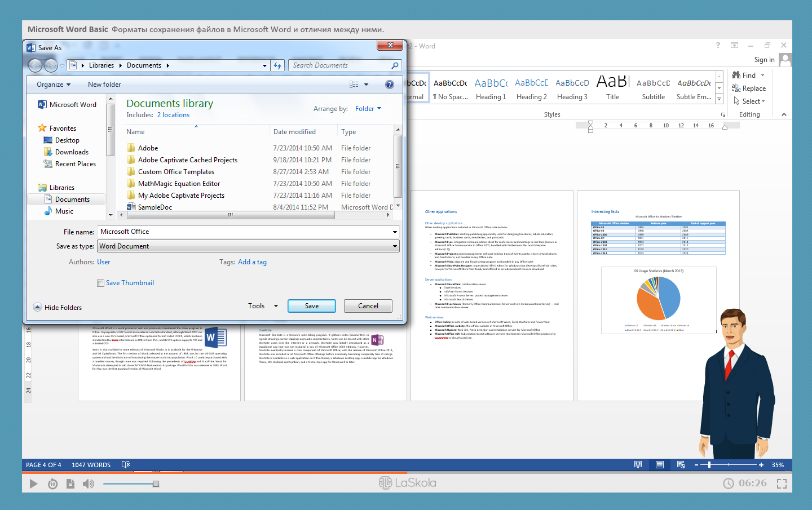Click the zoom in plus icon
The image size is (812, 510).
[x=761, y=465]
